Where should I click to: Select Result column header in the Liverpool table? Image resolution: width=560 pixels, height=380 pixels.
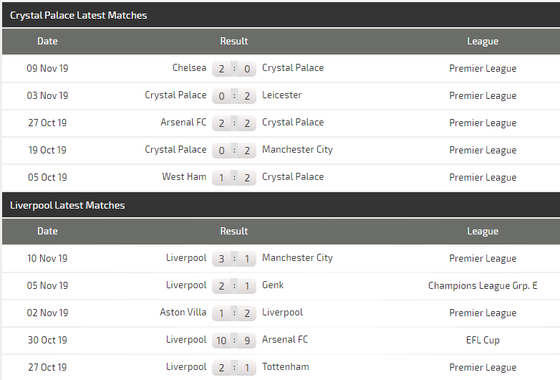pos(234,231)
